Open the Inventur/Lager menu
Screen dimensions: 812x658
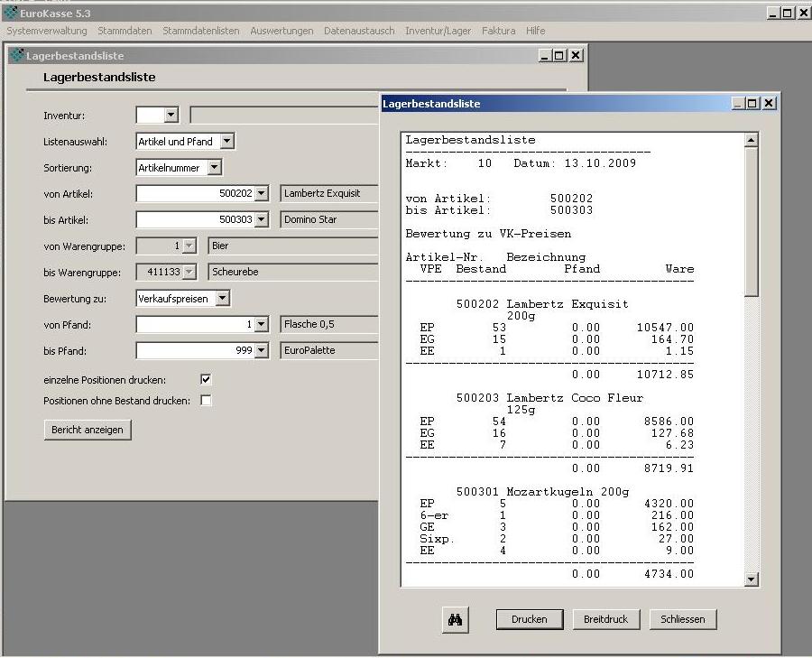(438, 31)
